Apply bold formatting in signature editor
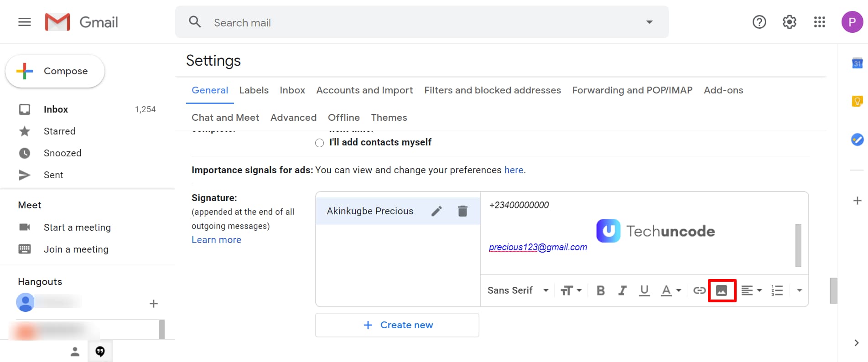Screen dimensions: 868x362 tap(601, 290)
